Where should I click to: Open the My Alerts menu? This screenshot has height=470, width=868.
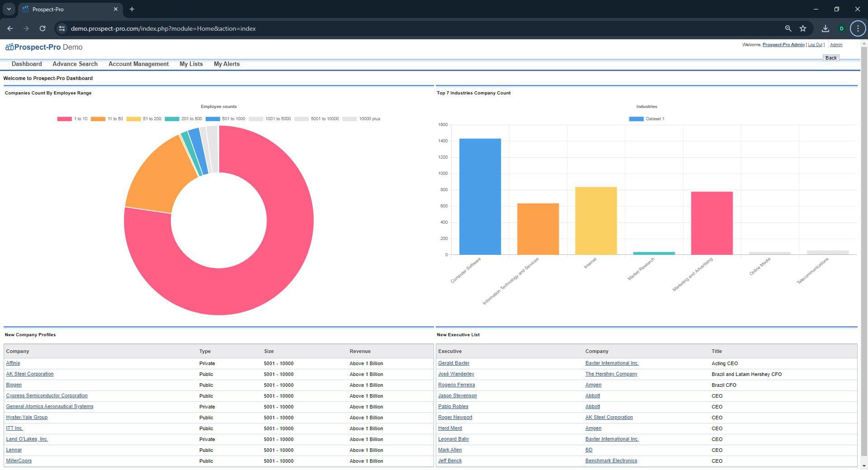tap(227, 64)
